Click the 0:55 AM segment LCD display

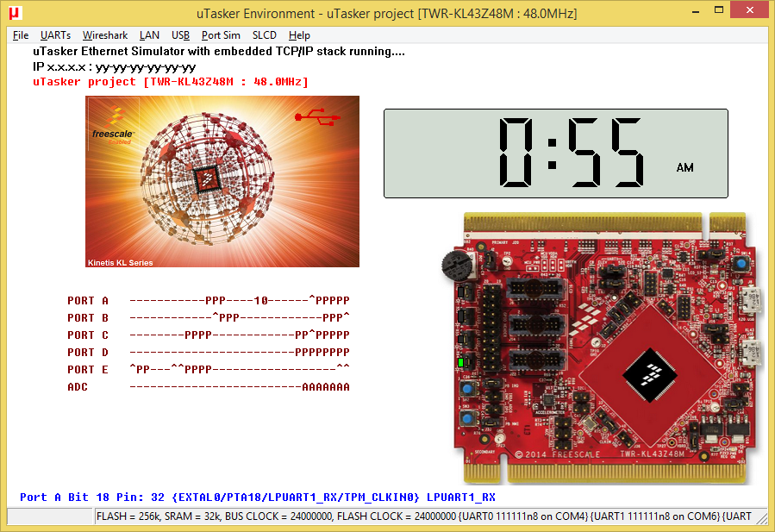click(555, 153)
